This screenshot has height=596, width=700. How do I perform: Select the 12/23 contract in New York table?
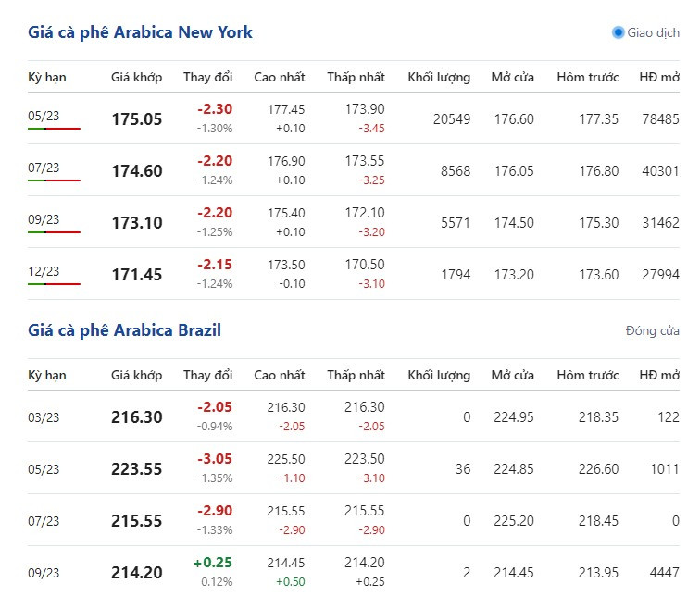click(x=44, y=271)
